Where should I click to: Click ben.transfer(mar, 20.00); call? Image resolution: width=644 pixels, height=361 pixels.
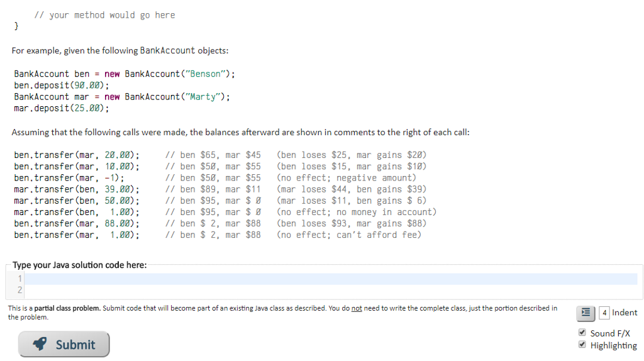pyautogui.click(x=77, y=155)
